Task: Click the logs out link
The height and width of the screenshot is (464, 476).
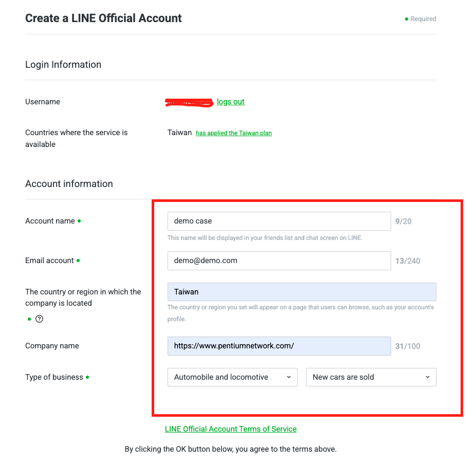Action: 230,102
